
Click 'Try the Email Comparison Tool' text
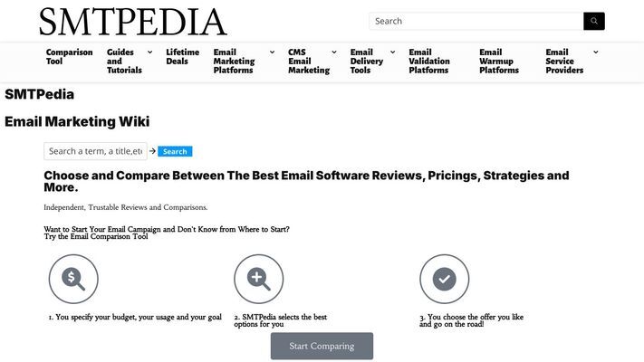(96, 236)
